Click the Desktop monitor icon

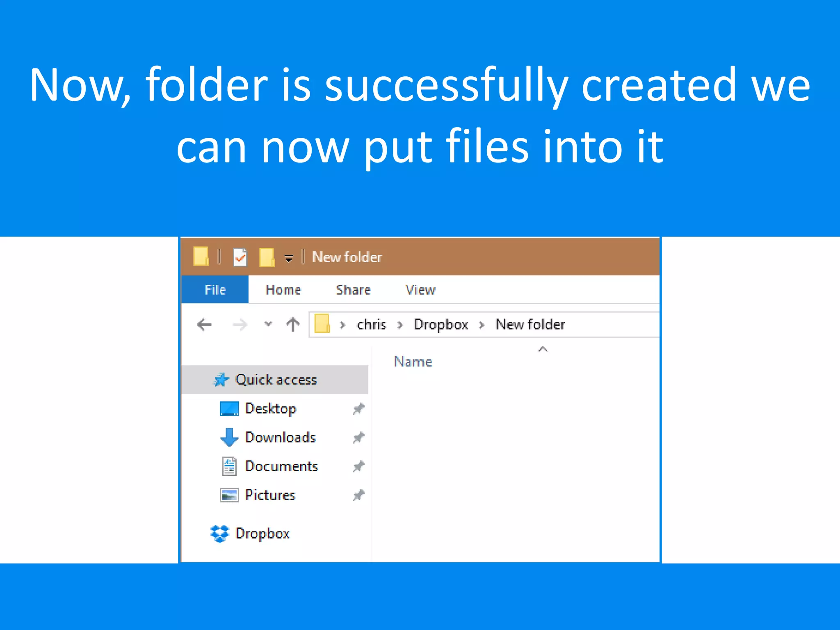229,409
